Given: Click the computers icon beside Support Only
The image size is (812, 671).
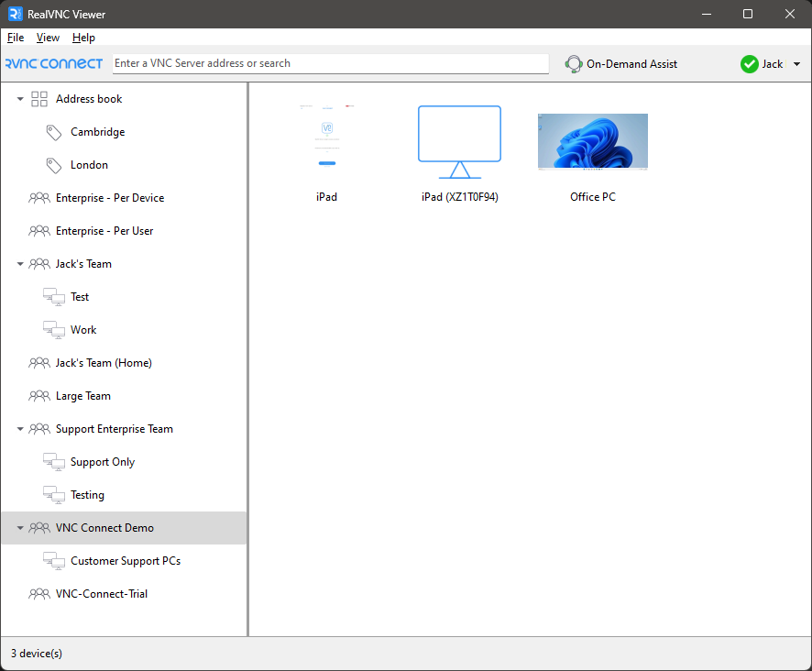Looking at the screenshot, I should (x=54, y=462).
